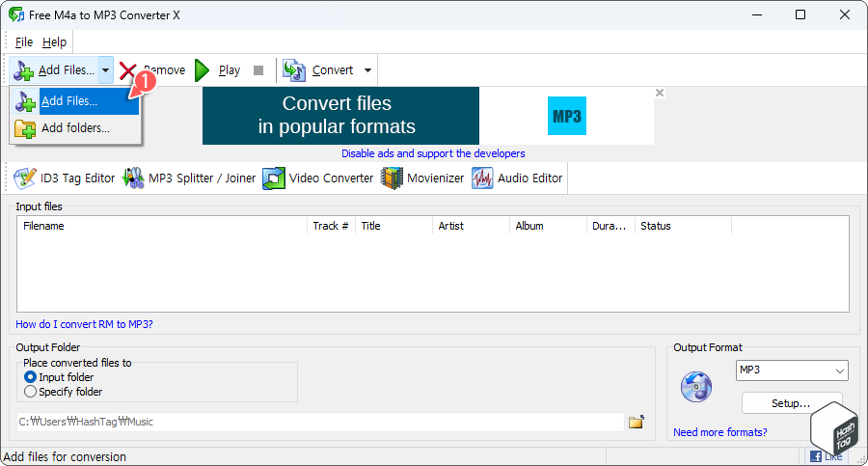
Task: Open How do I convert RM to MP3 link
Action: (x=84, y=324)
